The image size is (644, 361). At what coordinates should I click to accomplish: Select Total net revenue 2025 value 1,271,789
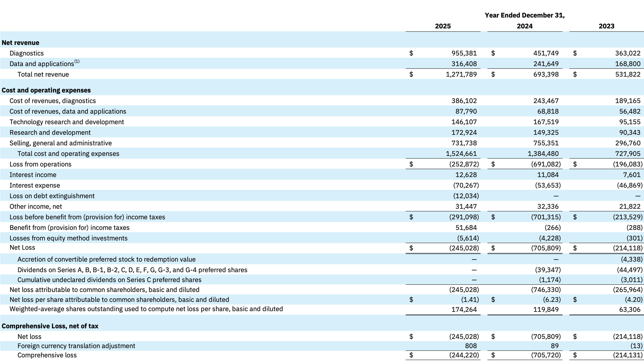pos(461,75)
